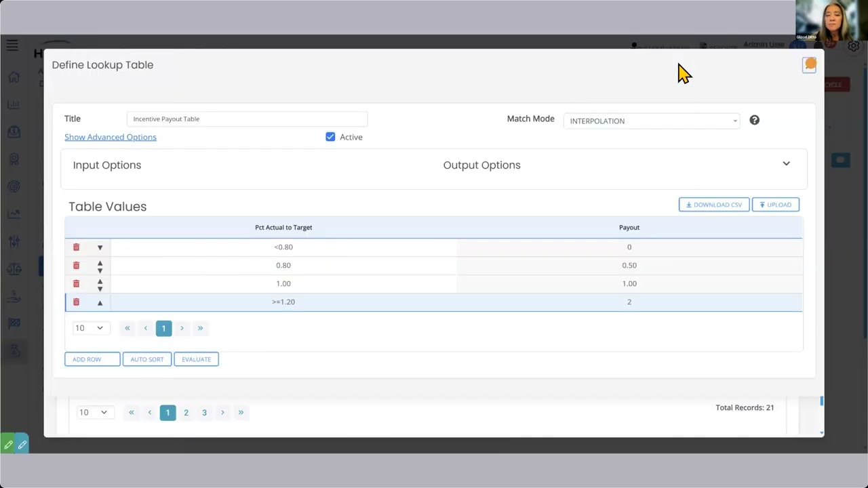The height and width of the screenshot is (488, 868).
Task: Click the Title input field
Action: click(x=247, y=119)
